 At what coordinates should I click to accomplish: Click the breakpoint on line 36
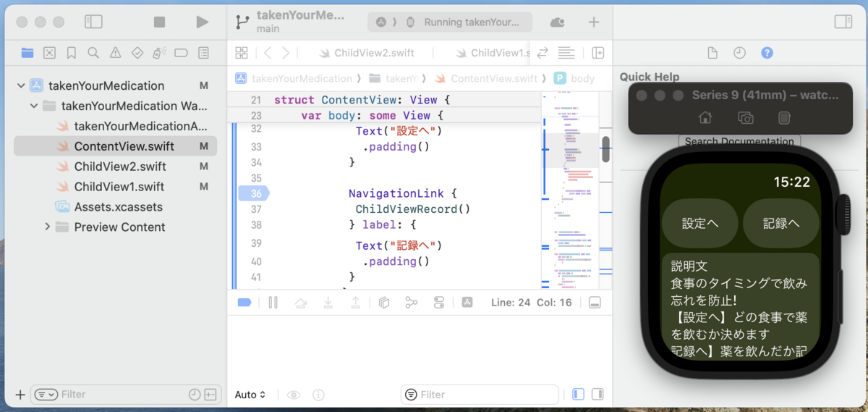click(253, 193)
